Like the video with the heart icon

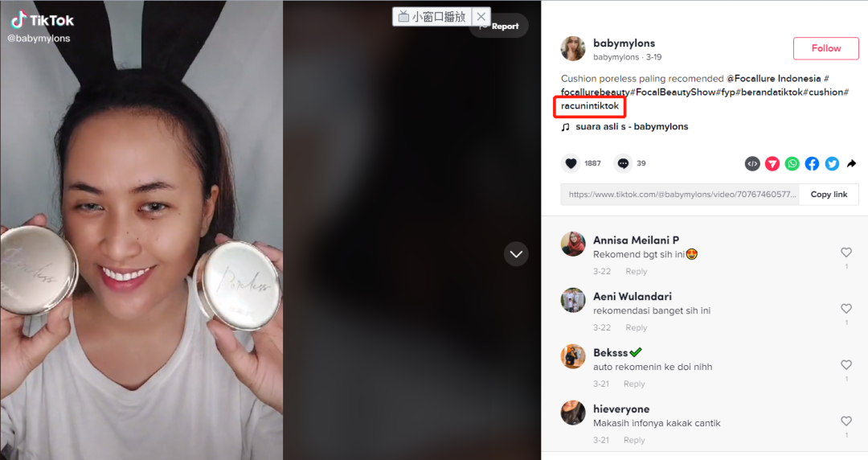571,163
